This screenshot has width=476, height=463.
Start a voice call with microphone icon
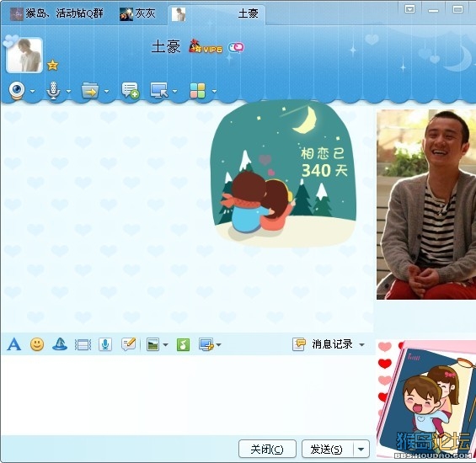point(54,91)
